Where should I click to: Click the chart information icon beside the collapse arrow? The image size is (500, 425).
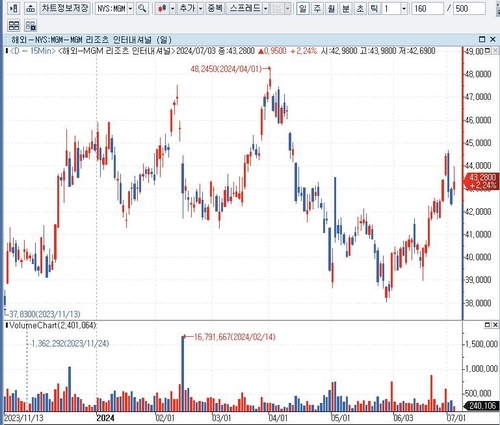point(31,8)
